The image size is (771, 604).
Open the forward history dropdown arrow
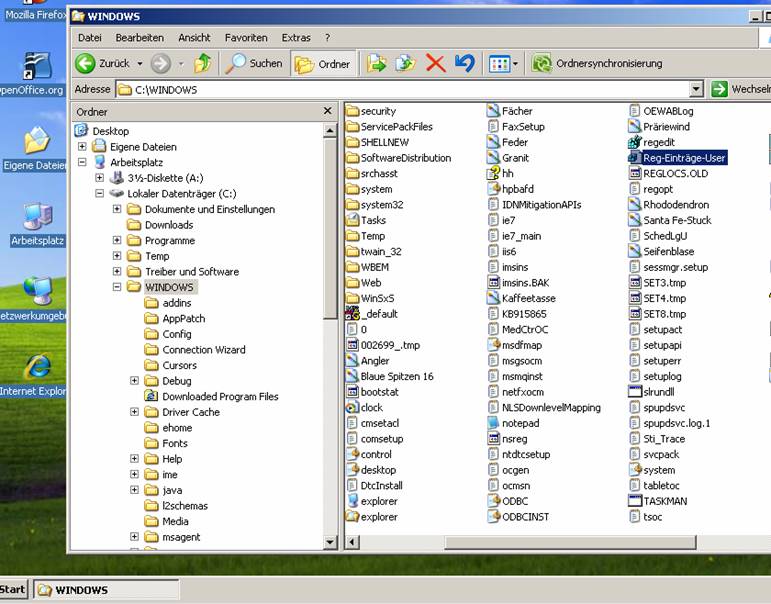181,64
